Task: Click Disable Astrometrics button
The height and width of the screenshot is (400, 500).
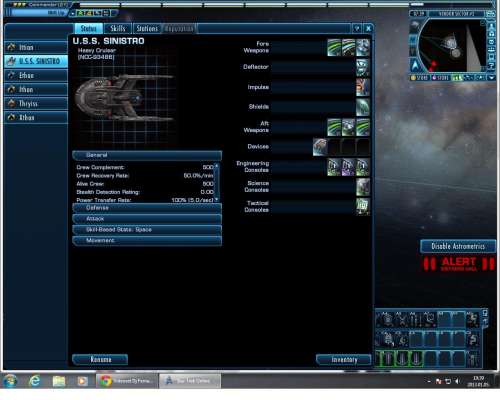Action: (458, 247)
